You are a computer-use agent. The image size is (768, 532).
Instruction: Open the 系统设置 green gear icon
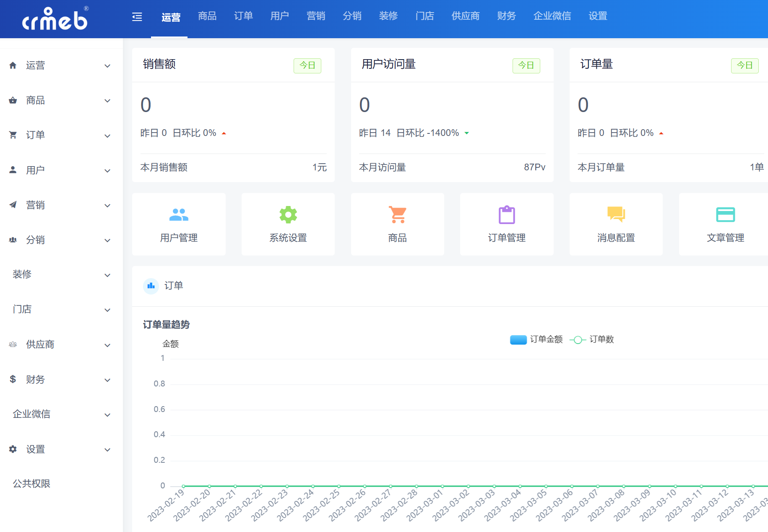[288, 215]
